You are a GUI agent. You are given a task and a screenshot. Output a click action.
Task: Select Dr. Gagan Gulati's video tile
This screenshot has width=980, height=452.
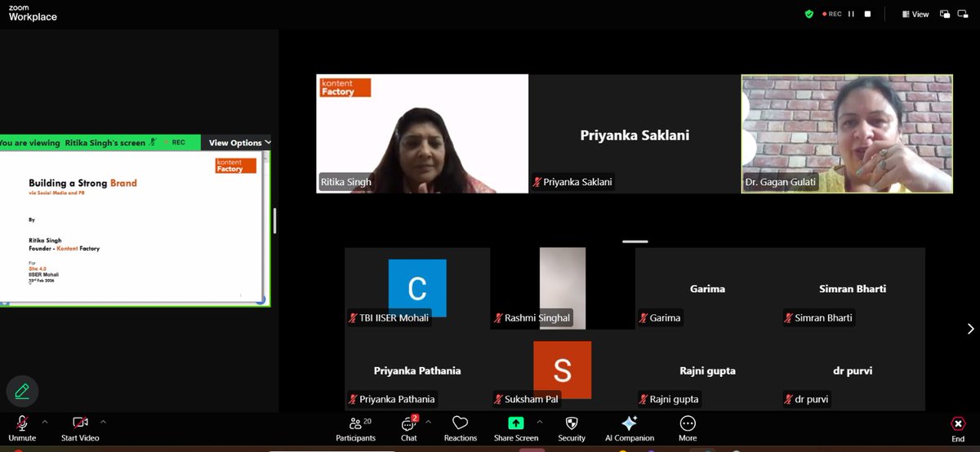pyautogui.click(x=847, y=134)
